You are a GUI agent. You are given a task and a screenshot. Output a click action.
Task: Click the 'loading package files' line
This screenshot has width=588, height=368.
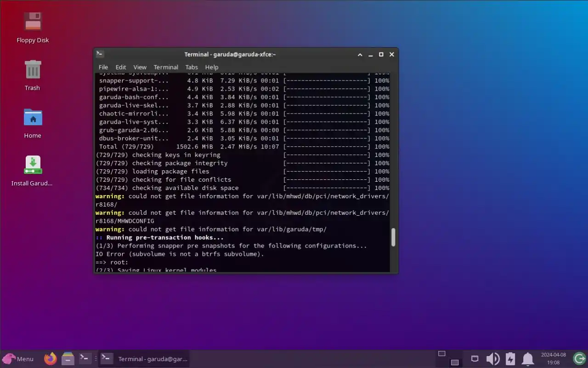coord(242,172)
